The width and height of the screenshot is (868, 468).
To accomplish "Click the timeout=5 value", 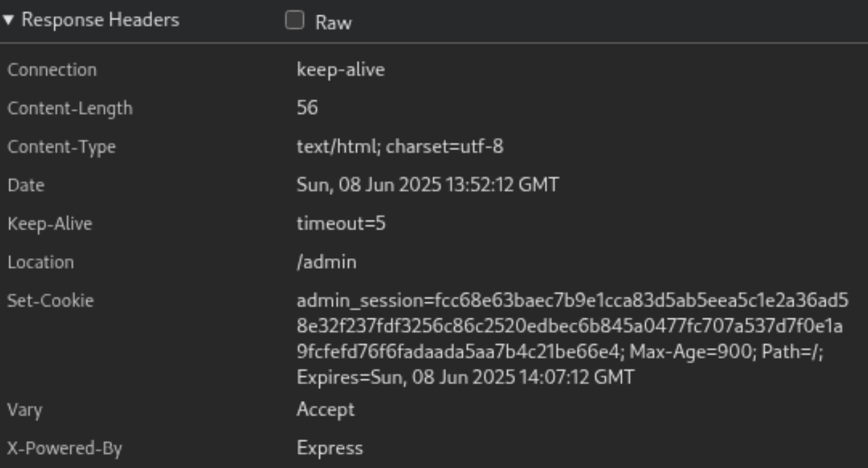I will click(341, 223).
